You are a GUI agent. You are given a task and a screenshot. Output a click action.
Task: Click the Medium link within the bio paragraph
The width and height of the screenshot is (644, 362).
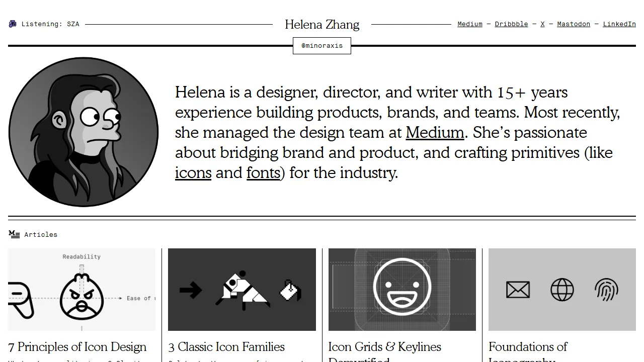click(x=435, y=132)
